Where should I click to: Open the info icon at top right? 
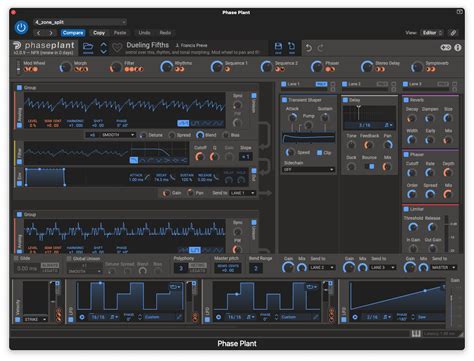458,48
